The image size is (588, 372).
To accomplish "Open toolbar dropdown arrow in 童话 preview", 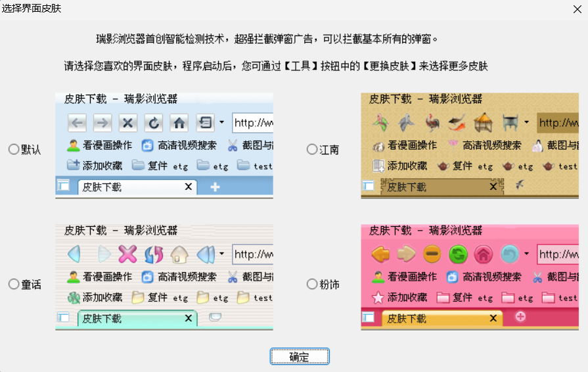I will [221, 254].
